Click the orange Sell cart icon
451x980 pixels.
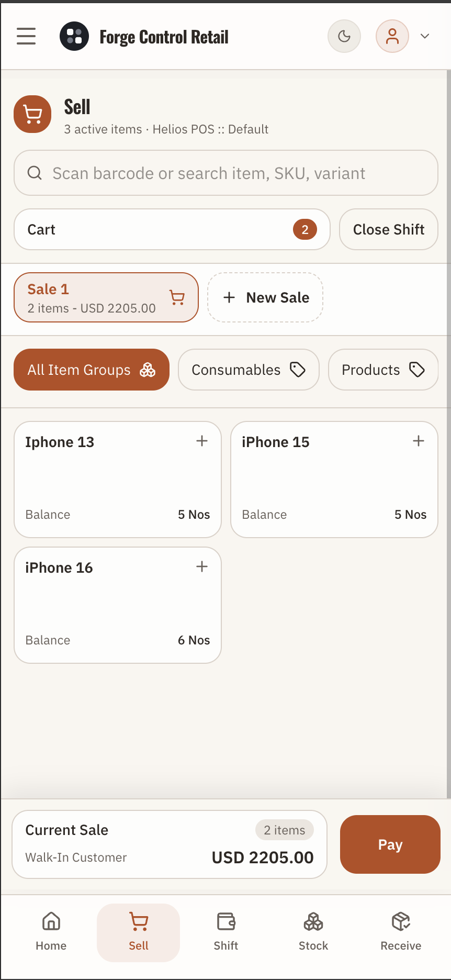pyautogui.click(x=32, y=114)
